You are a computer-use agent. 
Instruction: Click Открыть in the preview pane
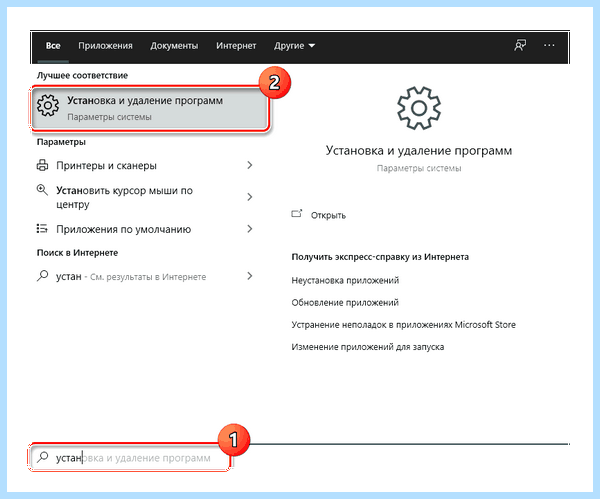coord(328,215)
